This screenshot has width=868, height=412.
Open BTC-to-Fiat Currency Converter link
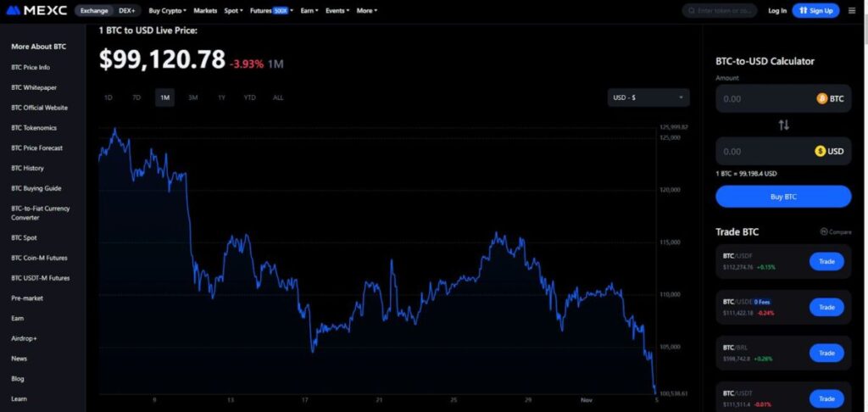pos(41,213)
